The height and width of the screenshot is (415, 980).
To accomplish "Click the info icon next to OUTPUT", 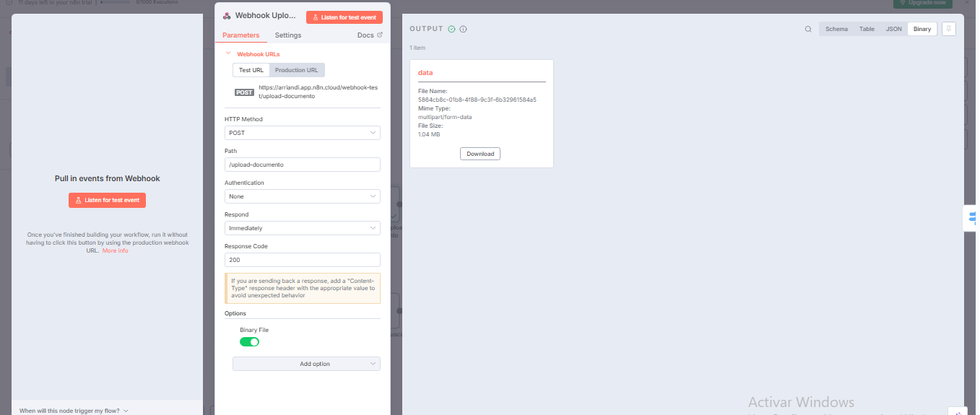I will click(463, 29).
